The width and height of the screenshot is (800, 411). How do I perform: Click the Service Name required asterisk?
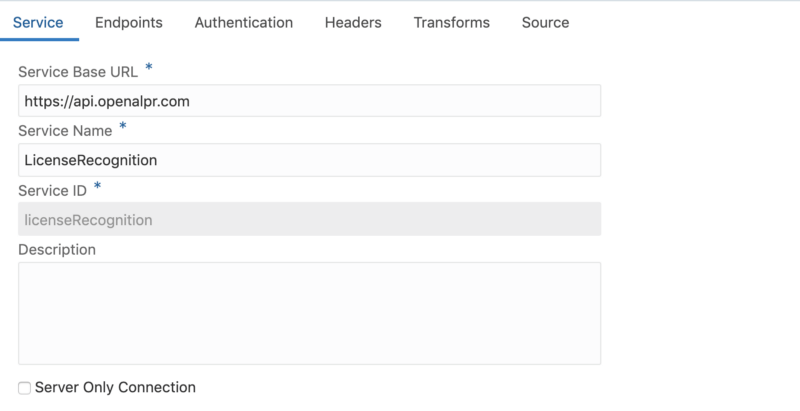(x=123, y=127)
